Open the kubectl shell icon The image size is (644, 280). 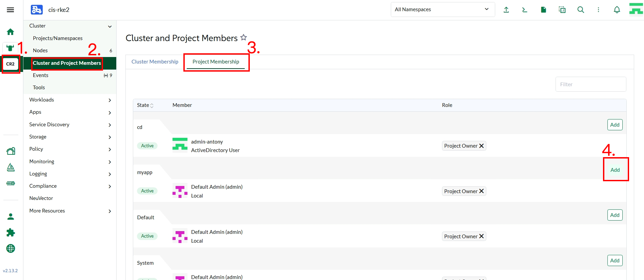click(x=525, y=10)
